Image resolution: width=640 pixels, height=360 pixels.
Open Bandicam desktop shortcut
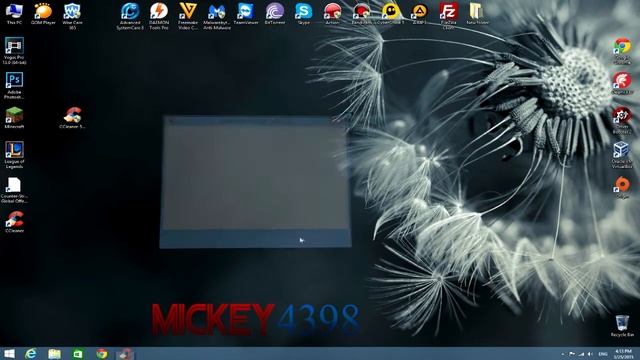[x=362, y=14]
